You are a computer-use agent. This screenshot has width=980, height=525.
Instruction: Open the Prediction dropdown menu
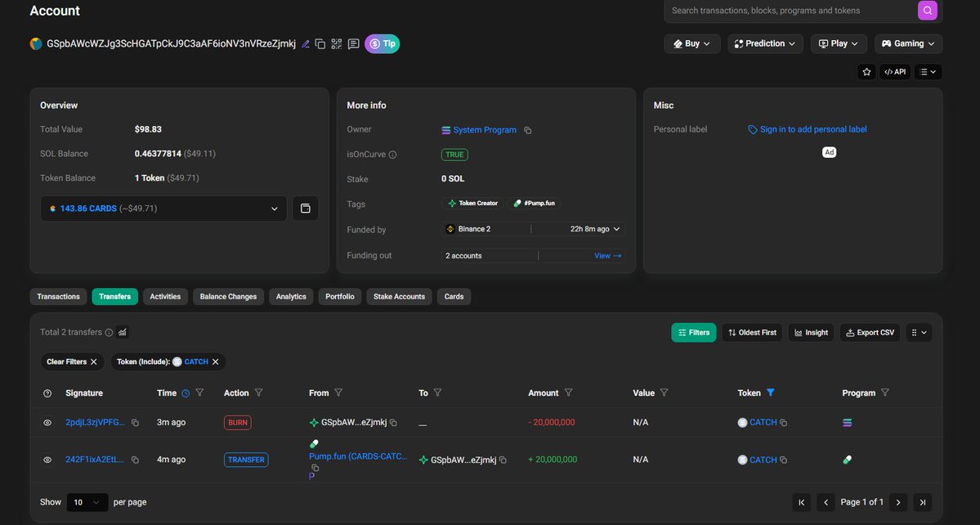coord(765,44)
